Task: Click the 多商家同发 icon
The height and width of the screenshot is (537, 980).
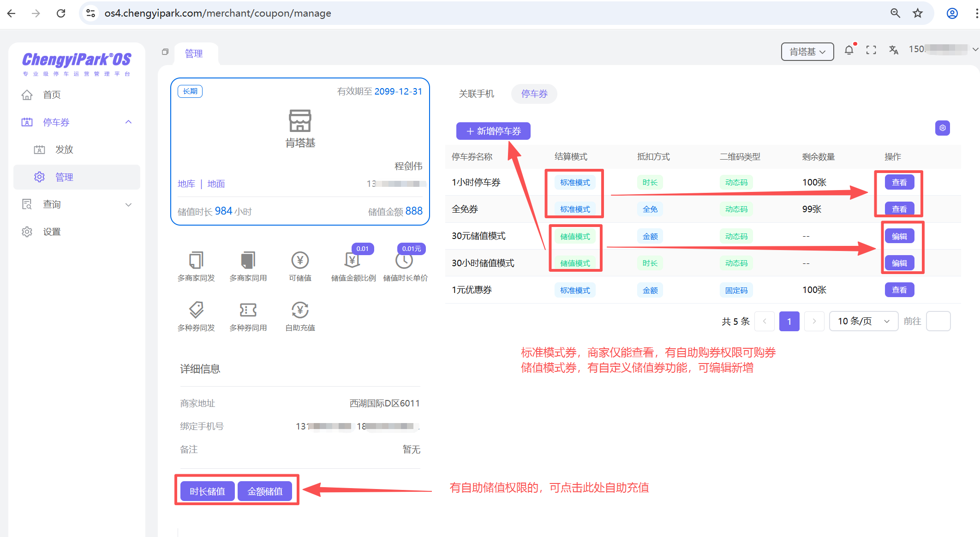Action: (196, 261)
